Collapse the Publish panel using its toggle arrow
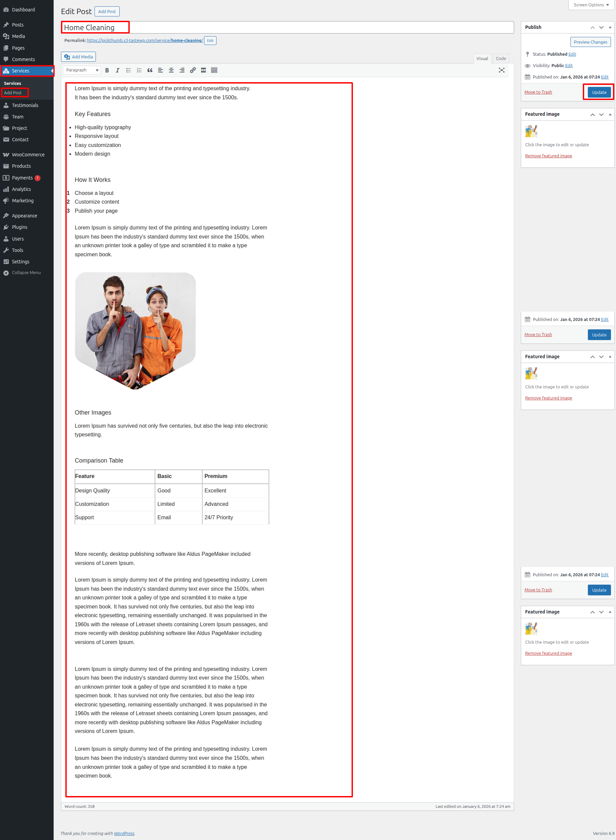Viewport: 616px width, 840px height. 610,27
